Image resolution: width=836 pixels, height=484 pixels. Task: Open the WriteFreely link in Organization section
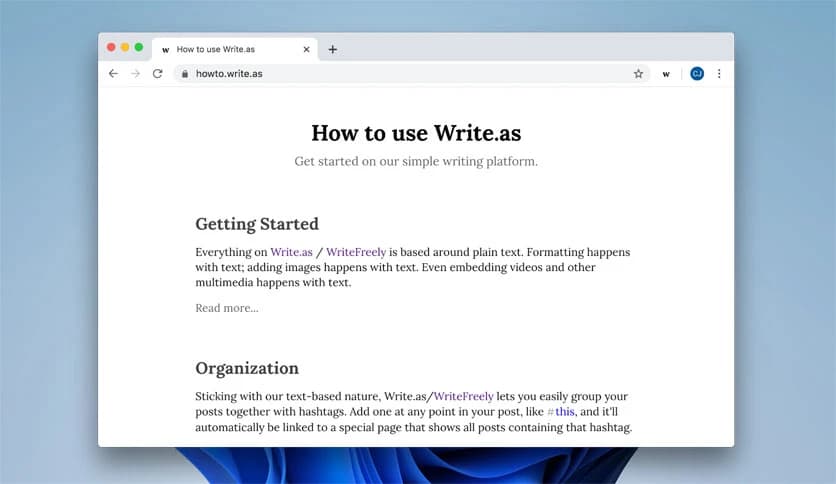click(x=463, y=396)
